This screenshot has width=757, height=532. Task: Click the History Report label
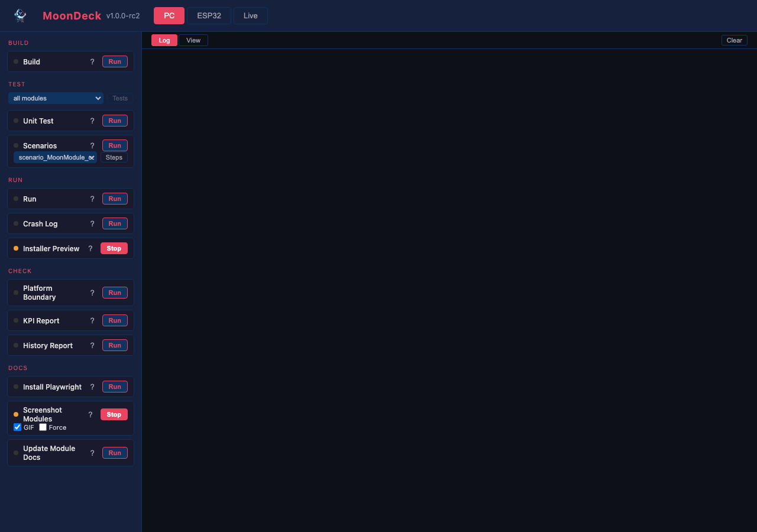tap(48, 346)
